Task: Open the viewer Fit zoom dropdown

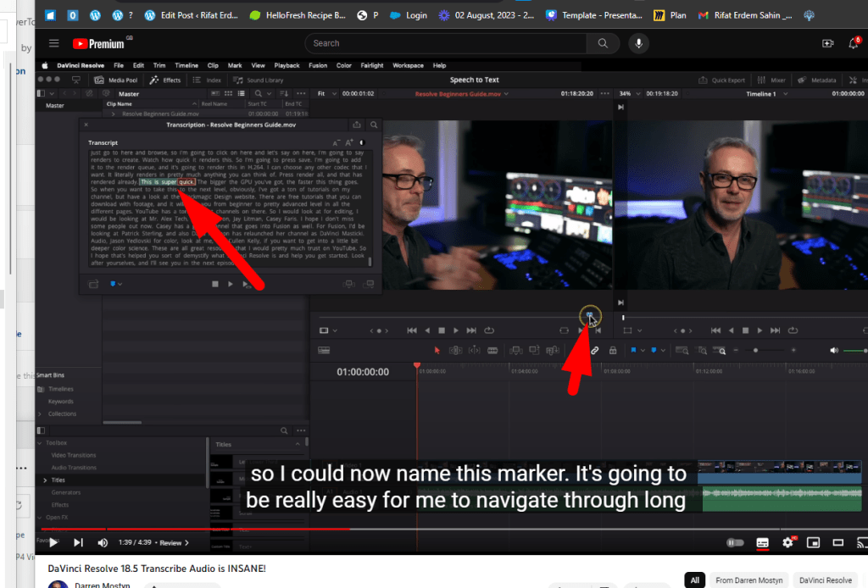Action: [327, 93]
